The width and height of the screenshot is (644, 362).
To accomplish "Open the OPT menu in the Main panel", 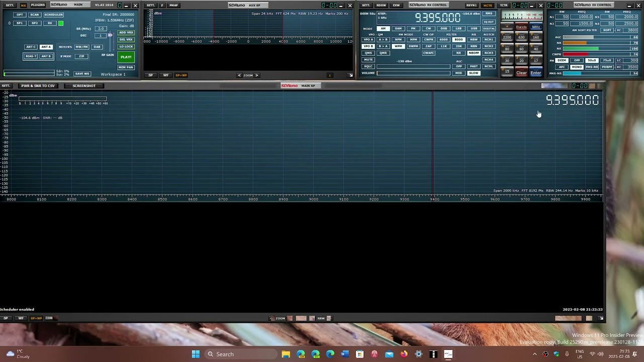I will (x=20, y=15).
